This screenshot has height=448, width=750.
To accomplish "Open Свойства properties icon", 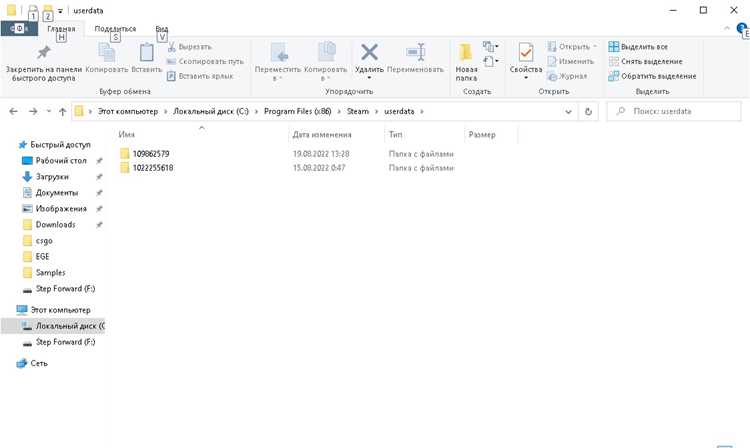I will point(526,52).
